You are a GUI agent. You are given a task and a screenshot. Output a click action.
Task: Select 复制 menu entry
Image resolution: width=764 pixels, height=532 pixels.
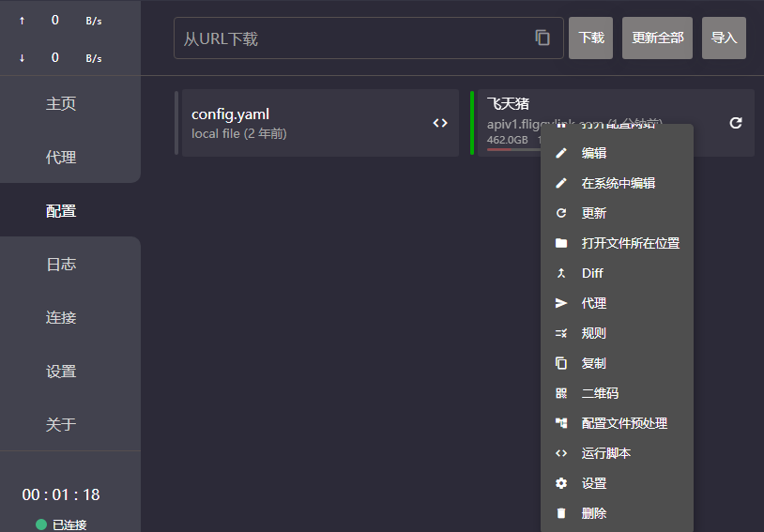tap(617, 363)
